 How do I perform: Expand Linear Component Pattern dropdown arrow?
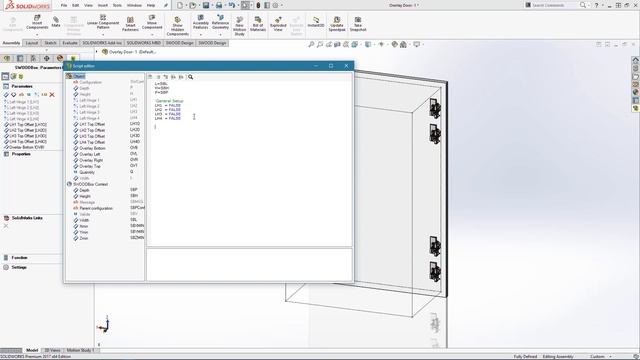pyautogui.click(x=103, y=35)
